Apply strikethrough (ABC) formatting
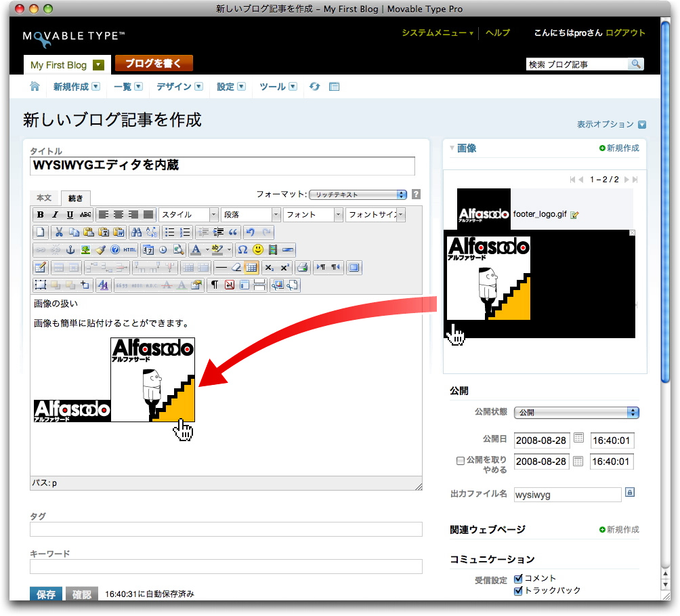The height and width of the screenshot is (616, 680). click(x=85, y=214)
